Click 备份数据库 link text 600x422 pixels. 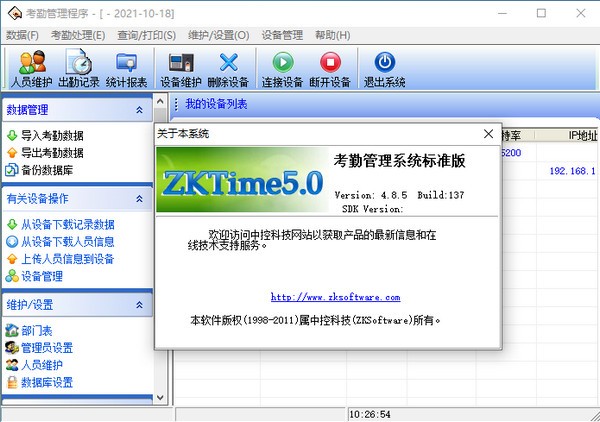pos(47,170)
